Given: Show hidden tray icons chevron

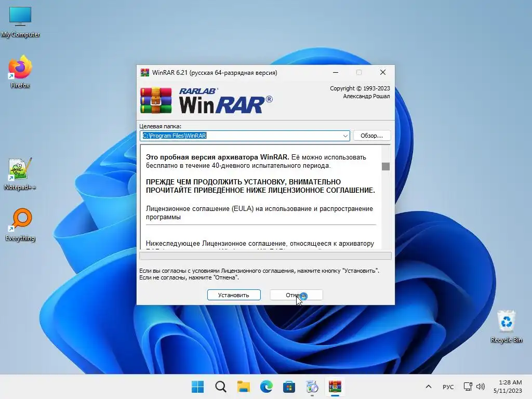Looking at the screenshot, I should (x=429, y=387).
